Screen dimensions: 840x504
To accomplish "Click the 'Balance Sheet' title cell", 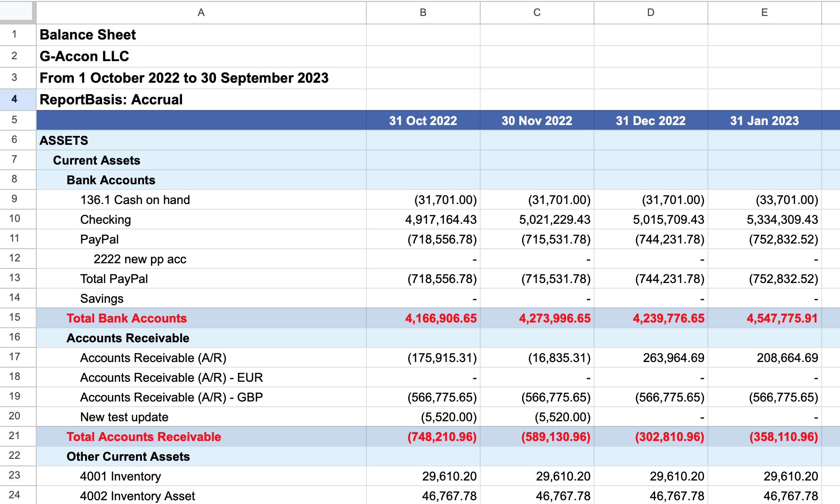I will click(201, 35).
